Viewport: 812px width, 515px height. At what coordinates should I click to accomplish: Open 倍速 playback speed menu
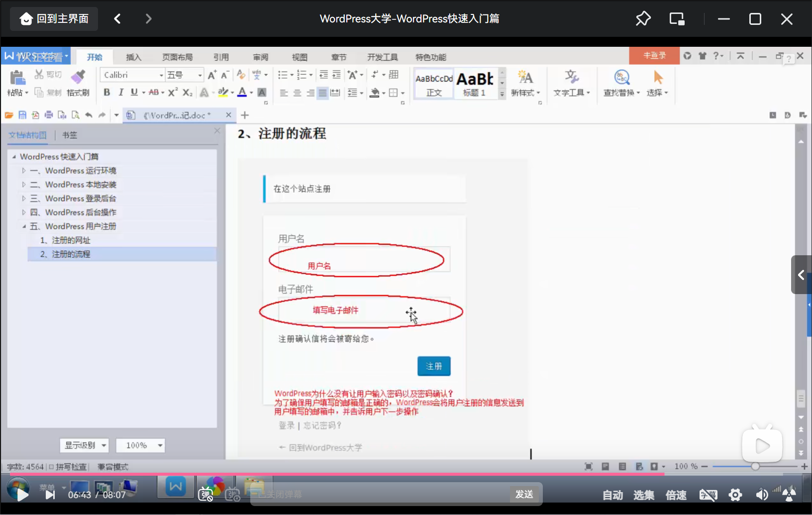(x=676, y=495)
